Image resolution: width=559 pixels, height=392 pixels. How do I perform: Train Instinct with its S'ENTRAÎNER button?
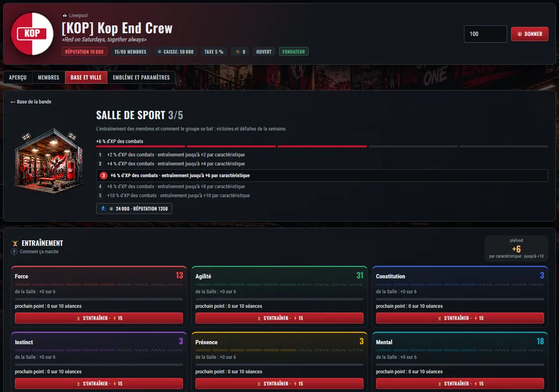click(x=99, y=383)
